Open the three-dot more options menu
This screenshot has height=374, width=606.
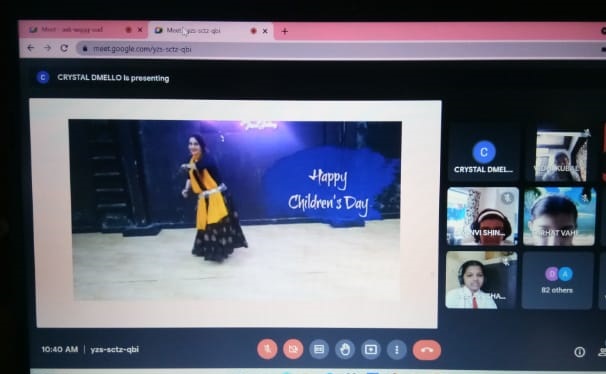(x=397, y=350)
